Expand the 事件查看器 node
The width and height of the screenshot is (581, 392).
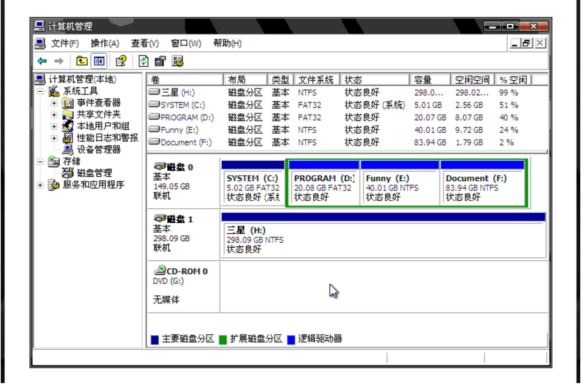click(54, 103)
